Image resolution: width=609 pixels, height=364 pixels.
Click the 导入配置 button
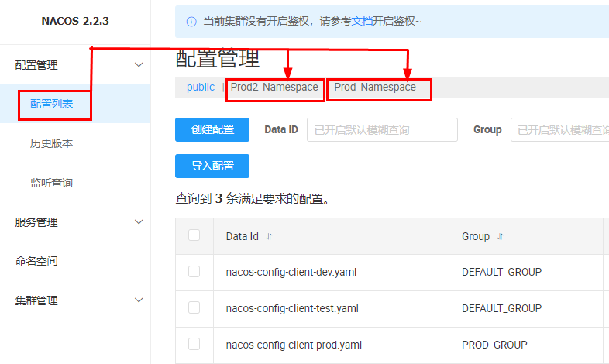212,166
